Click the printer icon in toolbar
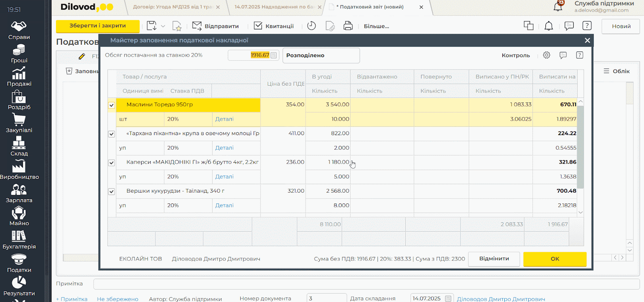Image resolution: width=644 pixels, height=302 pixels. pos(348,26)
